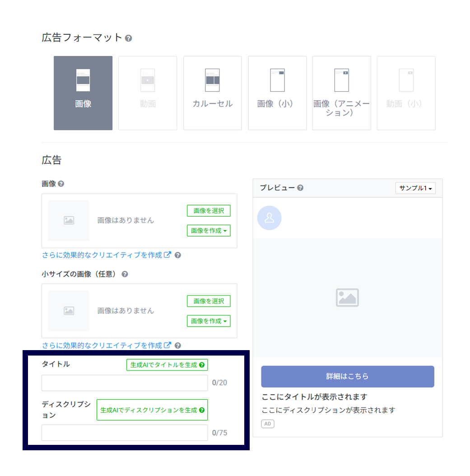Expand 画像を作成 dropdown for small image

coord(209,321)
